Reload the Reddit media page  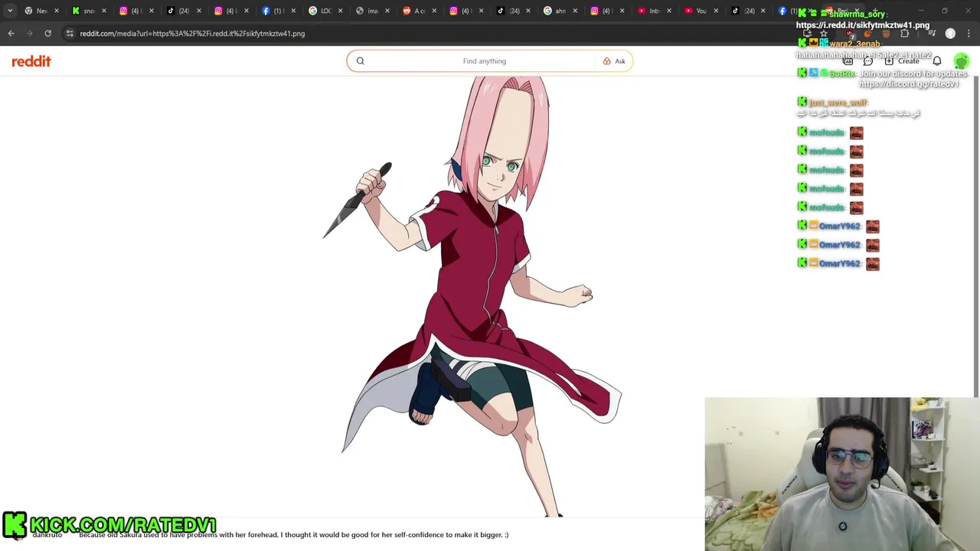coord(47,34)
